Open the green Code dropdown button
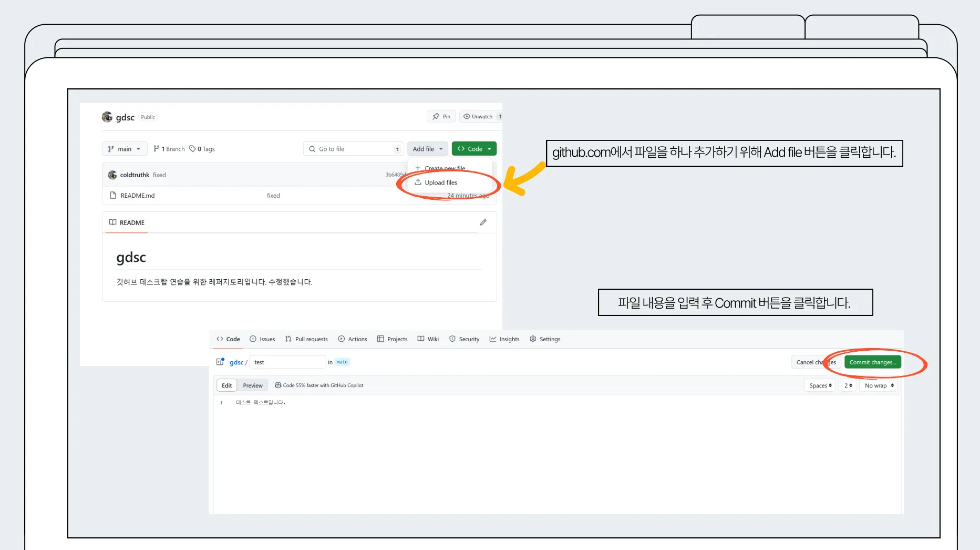 [x=474, y=149]
